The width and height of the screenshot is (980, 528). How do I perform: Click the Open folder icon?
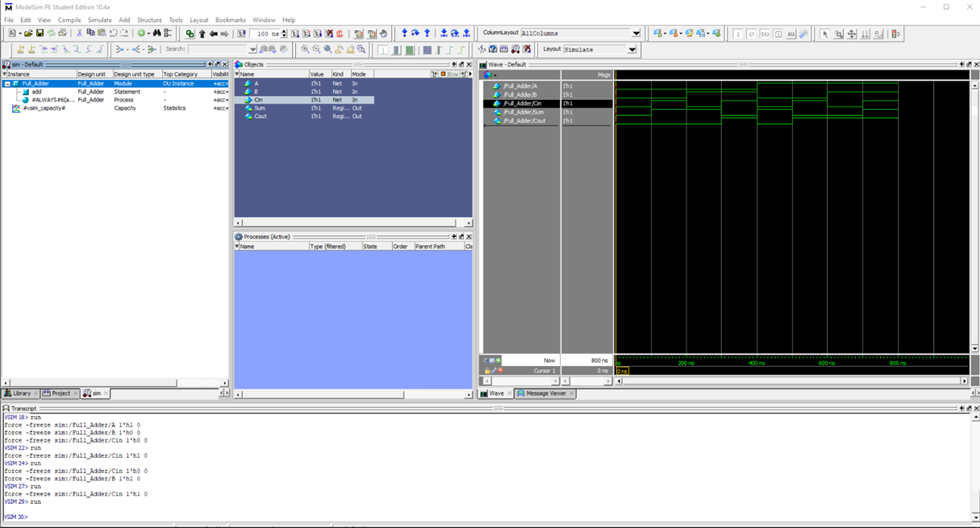point(28,34)
